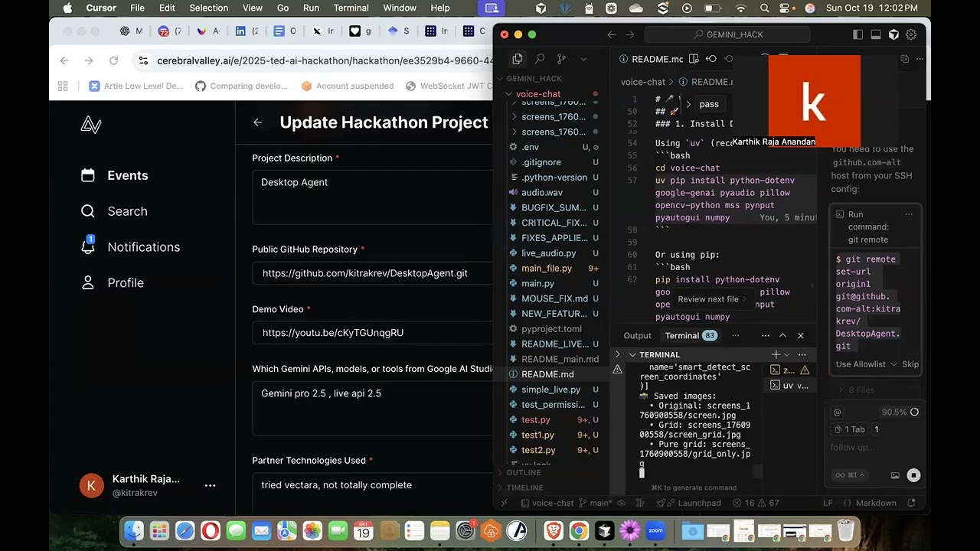
Task: Open Events in Cerebral Valley sidebar
Action: [x=115, y=175]
